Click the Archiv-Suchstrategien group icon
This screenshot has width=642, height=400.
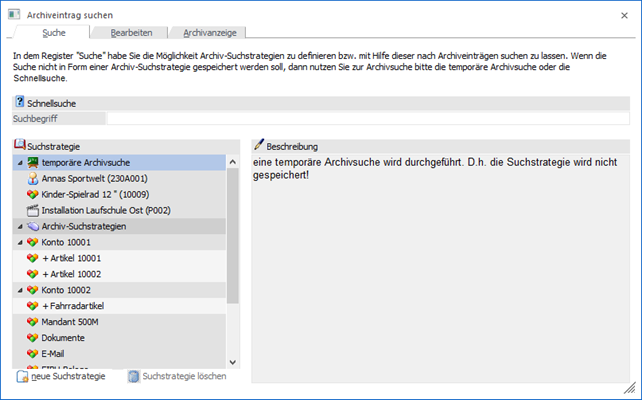point(32,226)
